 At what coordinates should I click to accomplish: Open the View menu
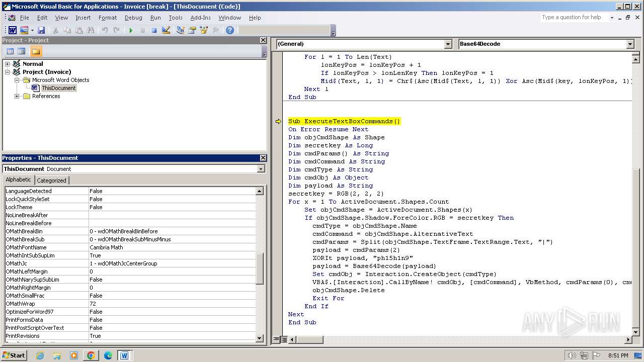61,18
